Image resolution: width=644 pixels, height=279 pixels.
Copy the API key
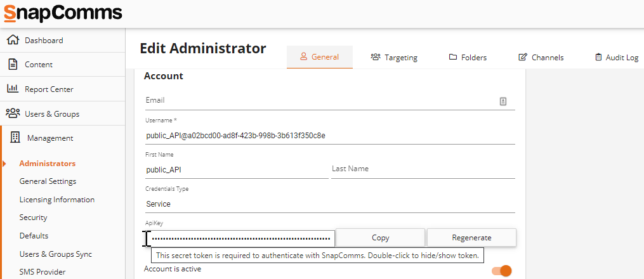point(380,238)
